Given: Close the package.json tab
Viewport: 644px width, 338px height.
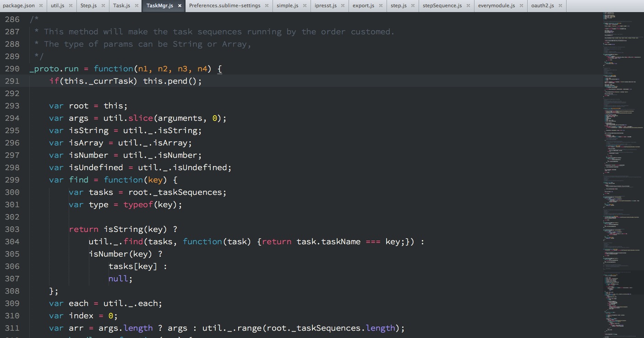Looking at the screenshot, I should [41, 6].
